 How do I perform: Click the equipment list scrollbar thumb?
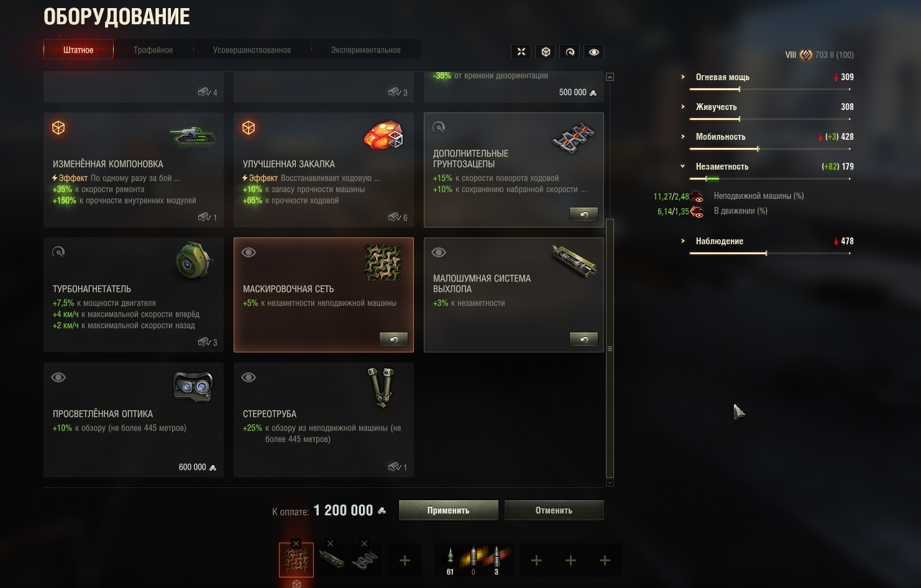[610, 348]
